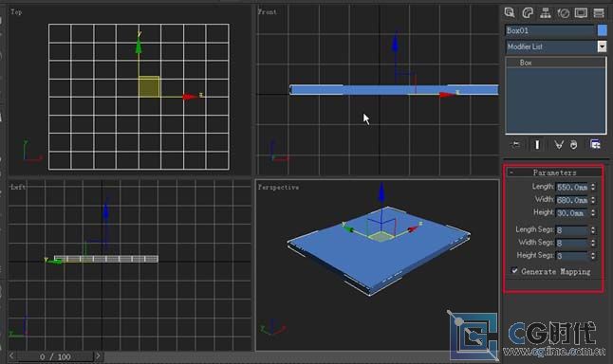Switch to the Modify panel tab

pos(528,13)
